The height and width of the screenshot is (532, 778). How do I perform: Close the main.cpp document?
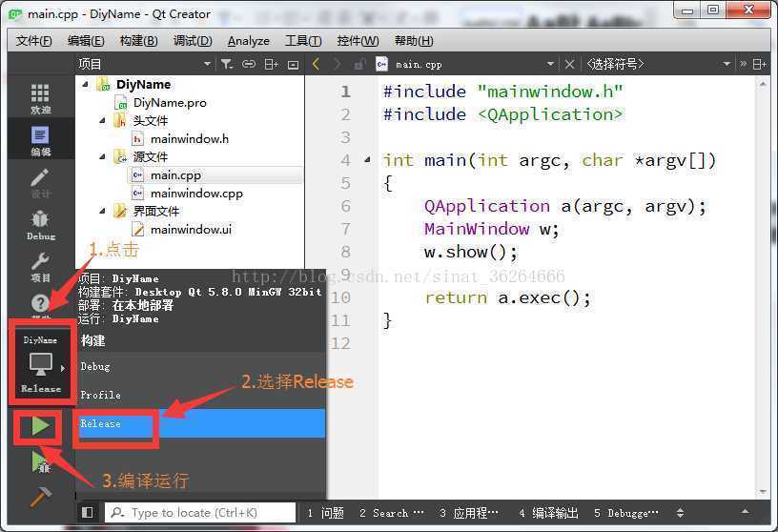[569, 64]
